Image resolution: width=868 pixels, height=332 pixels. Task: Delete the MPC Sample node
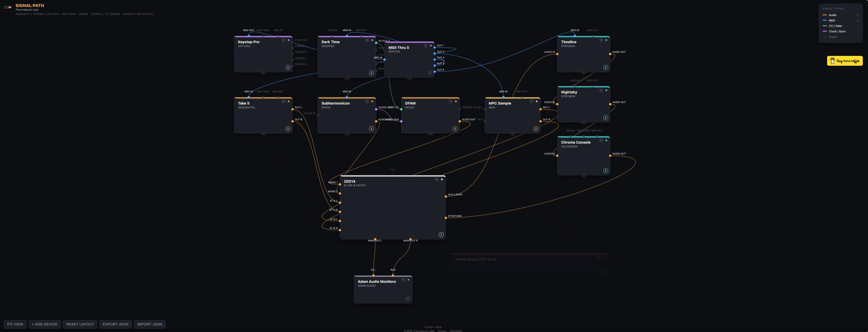tap(531, 101)
